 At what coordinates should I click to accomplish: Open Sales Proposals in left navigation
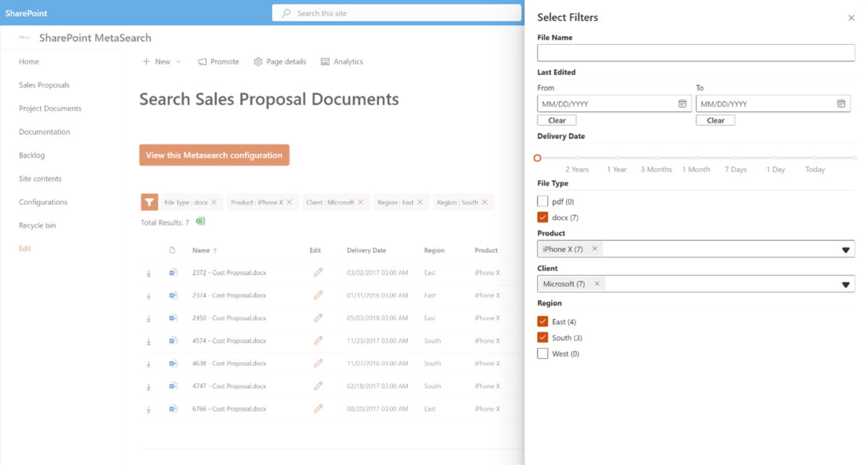click(44, 85)
